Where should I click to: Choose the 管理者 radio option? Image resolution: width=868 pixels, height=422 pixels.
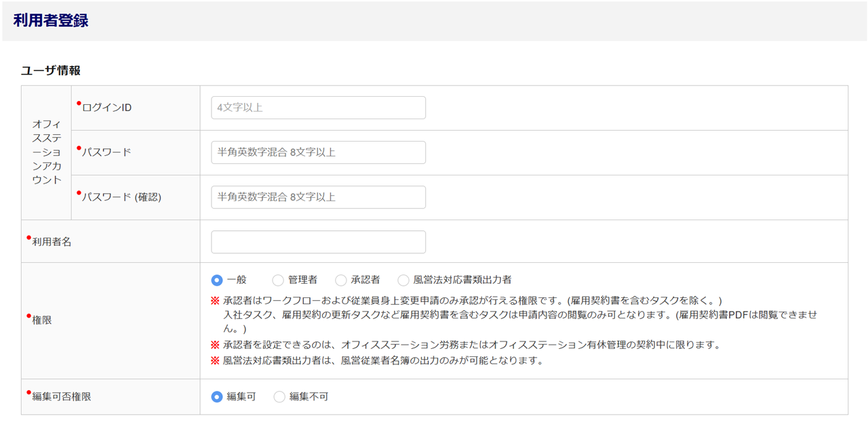tap(278, 280)
